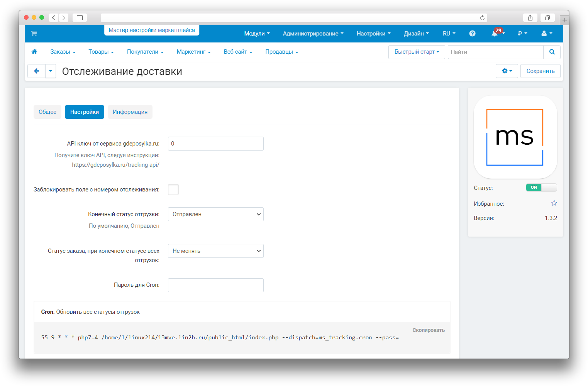
Task: Click the help question mark icon
Action: [472, 34]
